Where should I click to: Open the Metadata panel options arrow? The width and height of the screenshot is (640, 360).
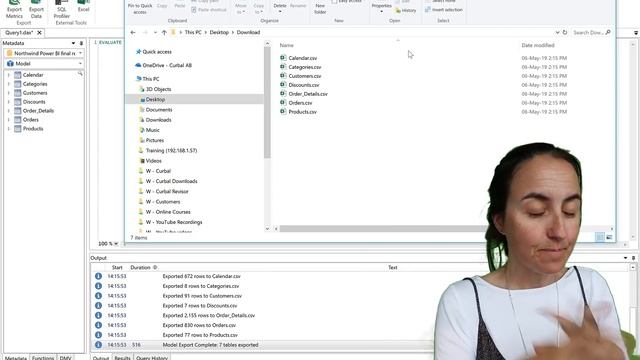point(73,43)
